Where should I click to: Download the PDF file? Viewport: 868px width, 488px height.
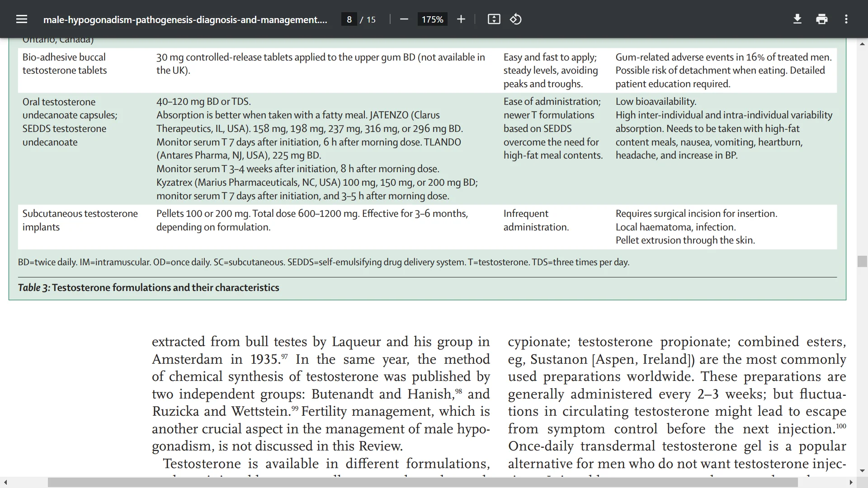tap(797, 19)
